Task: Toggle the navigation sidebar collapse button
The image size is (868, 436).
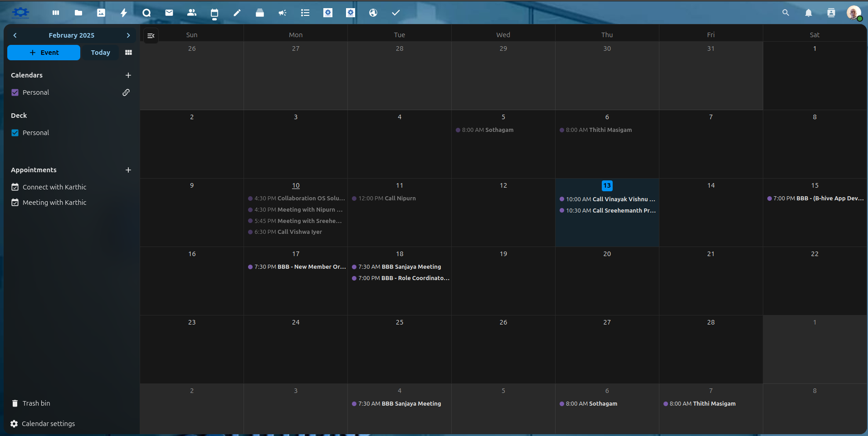Action: tap(151, 35)
